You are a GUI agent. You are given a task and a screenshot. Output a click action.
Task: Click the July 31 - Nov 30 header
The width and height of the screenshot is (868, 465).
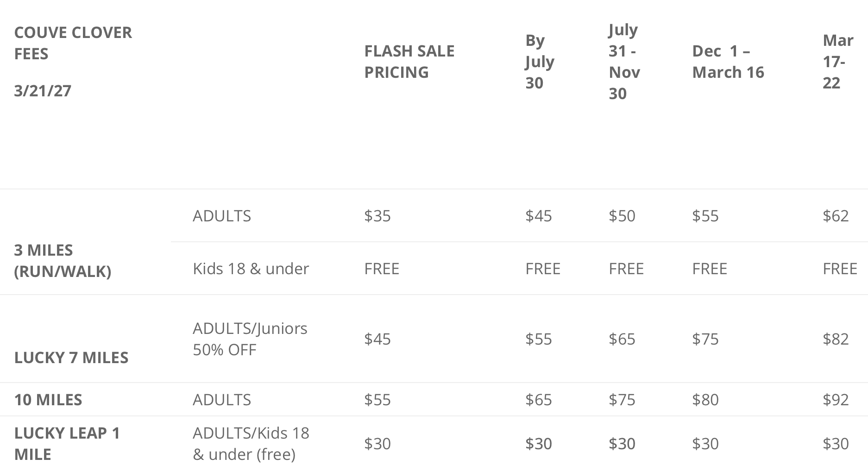[624, 62]
